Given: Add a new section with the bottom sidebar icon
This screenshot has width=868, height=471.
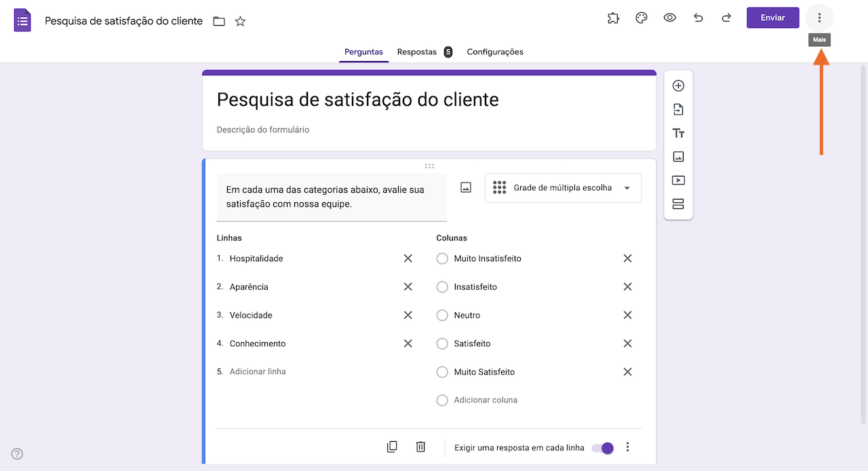Looking at the screenshot, I should pyautogui.click(x=678, y=204).
